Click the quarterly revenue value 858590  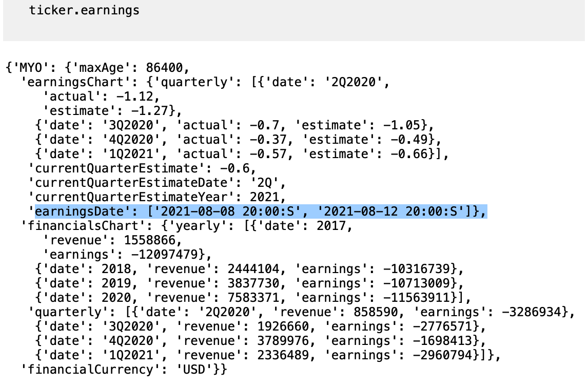point(376,312)
